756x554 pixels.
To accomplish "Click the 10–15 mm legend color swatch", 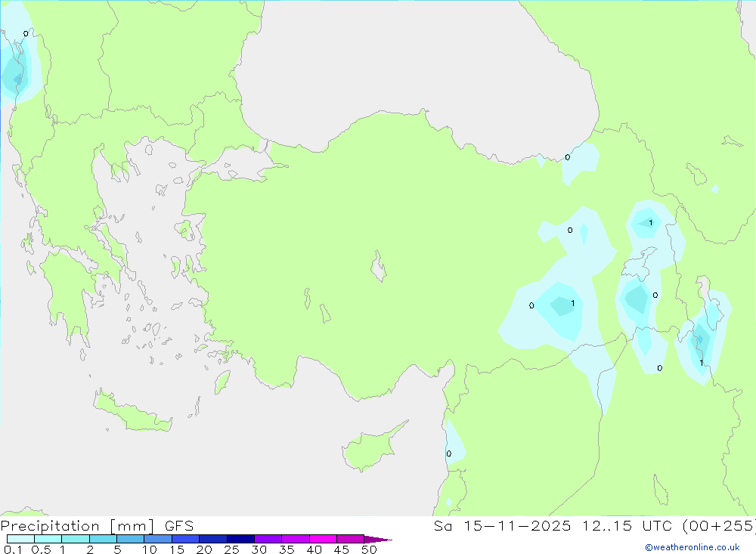I will click(x=158, y=539).
